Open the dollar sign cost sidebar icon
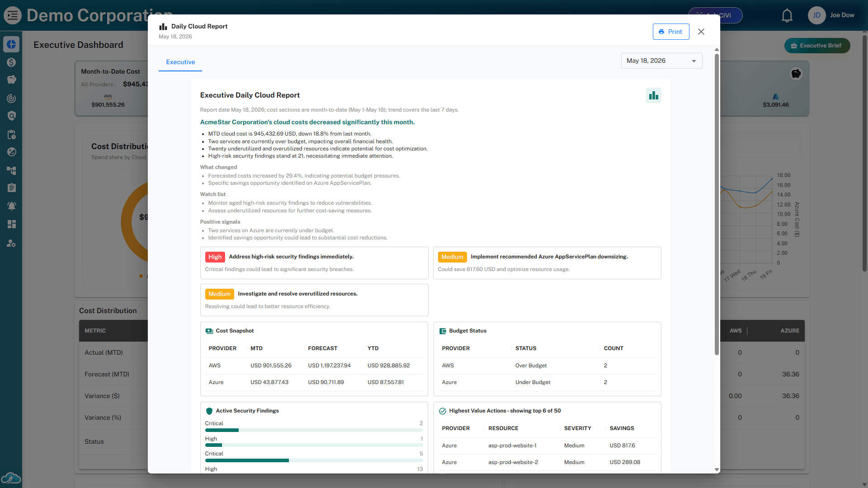The image size is (868, 488). click(11, 62)
